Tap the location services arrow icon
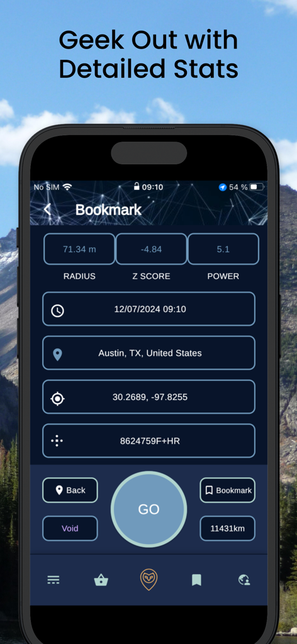 tap(223, 187)
